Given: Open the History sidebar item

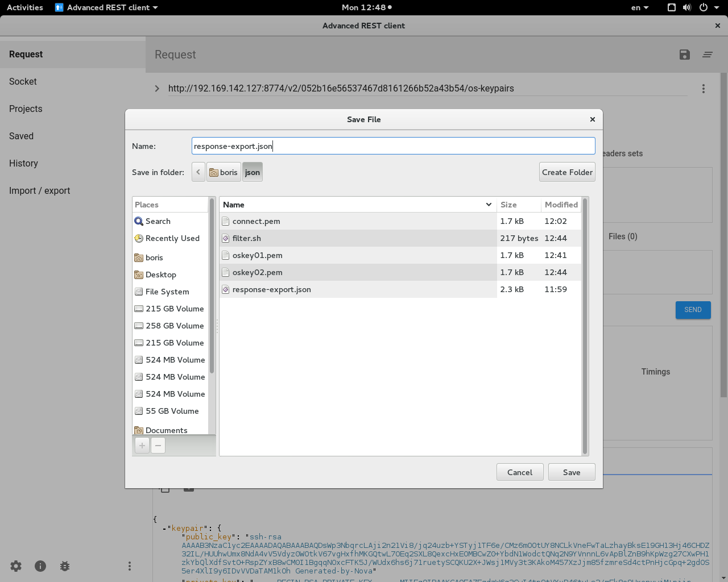Looking at the screenshot, I should [73, 164].
